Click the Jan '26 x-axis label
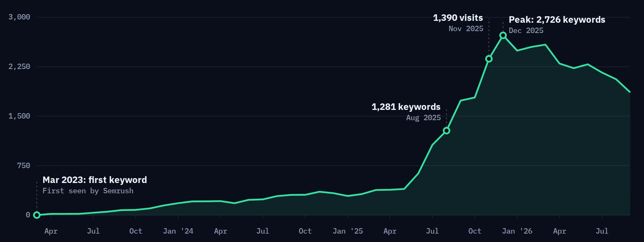The height and width of the screenshot is (242, 644). pyautogui.click(x=517, y=231)
